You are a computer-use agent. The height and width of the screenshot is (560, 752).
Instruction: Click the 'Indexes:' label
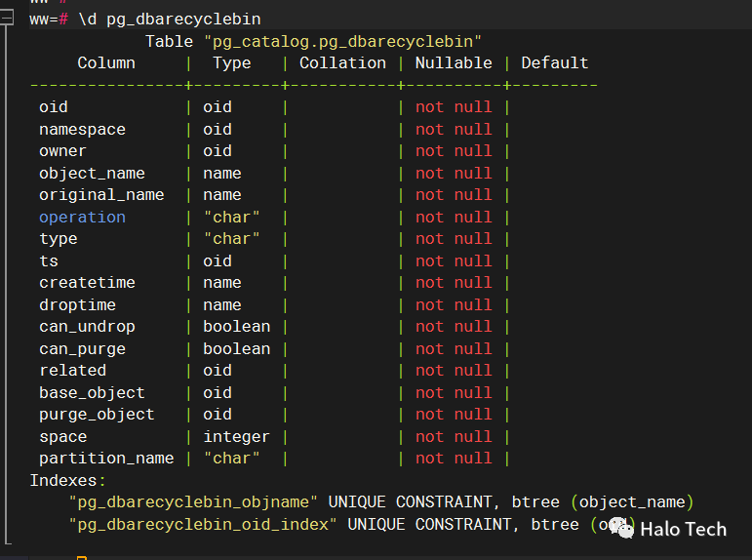pyautogui.click(x=68, y=480)
